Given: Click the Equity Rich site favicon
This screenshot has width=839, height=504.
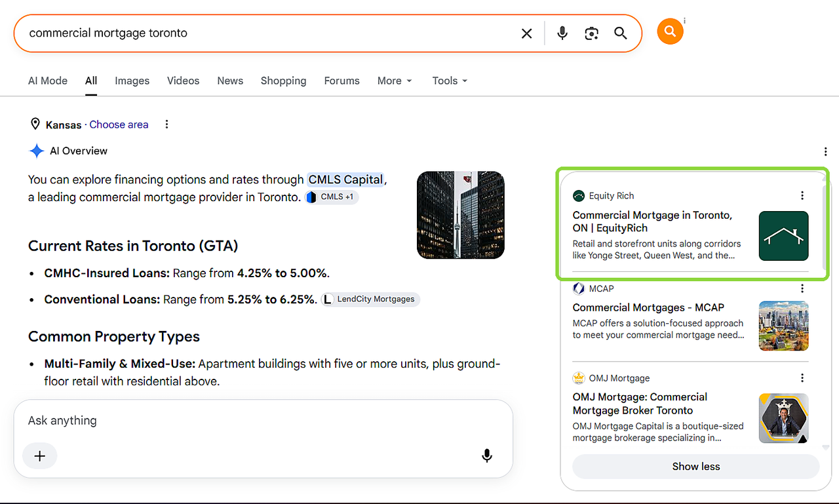Looking at the screenshot, I should click(x=579, y=195).
